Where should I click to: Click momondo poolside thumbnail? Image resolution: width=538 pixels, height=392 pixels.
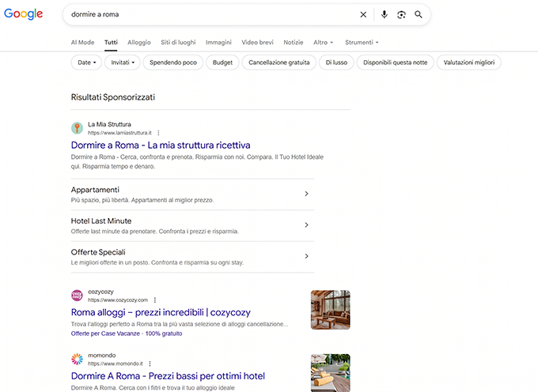[x=331, y=373]
